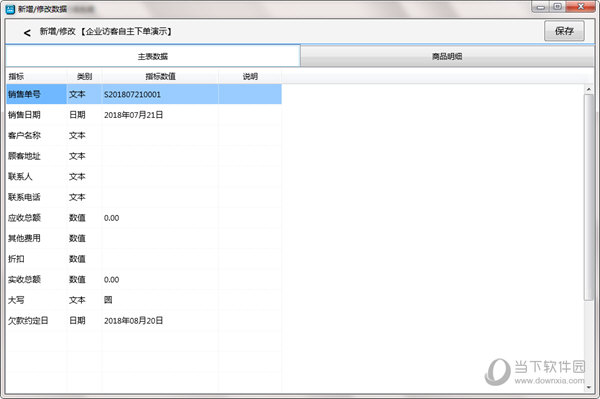The height and width of the screenshot is (399, 600).
Task: Click 文本 type in 销售单号 row
Action: 77,94
